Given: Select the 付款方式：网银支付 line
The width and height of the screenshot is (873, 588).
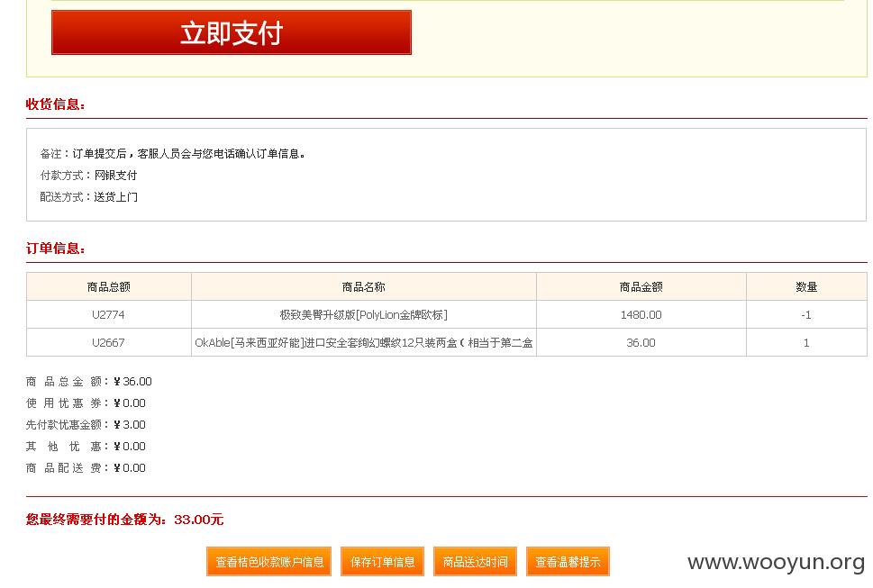Looking at the screenshot, I should [88, 176].
